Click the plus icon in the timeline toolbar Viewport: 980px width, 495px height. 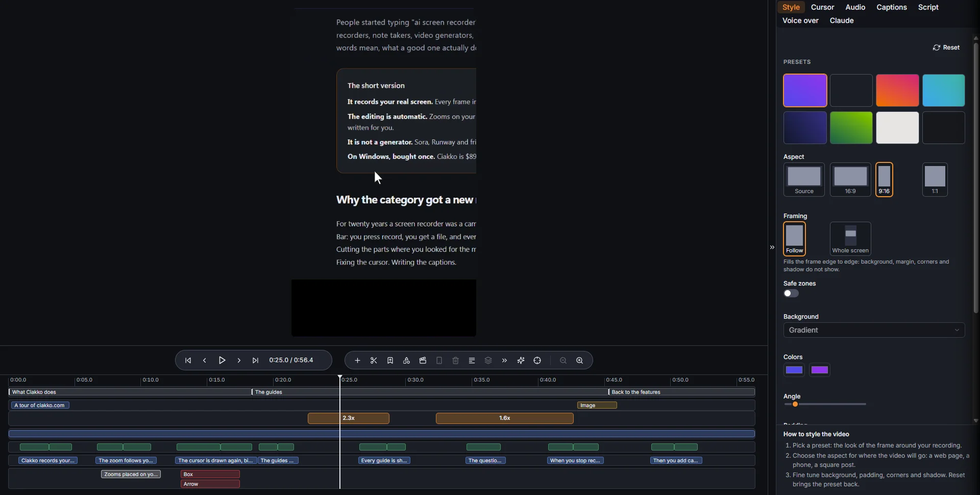357,361
